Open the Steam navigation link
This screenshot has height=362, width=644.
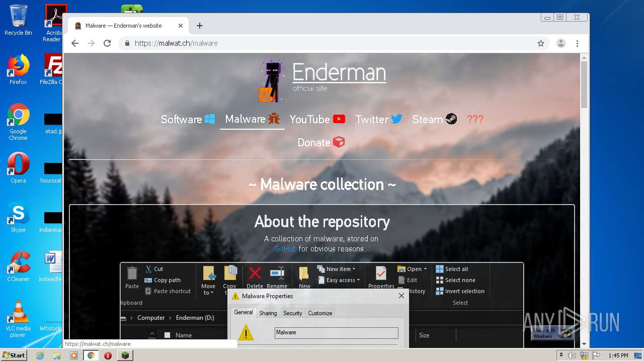coord(435,119)
